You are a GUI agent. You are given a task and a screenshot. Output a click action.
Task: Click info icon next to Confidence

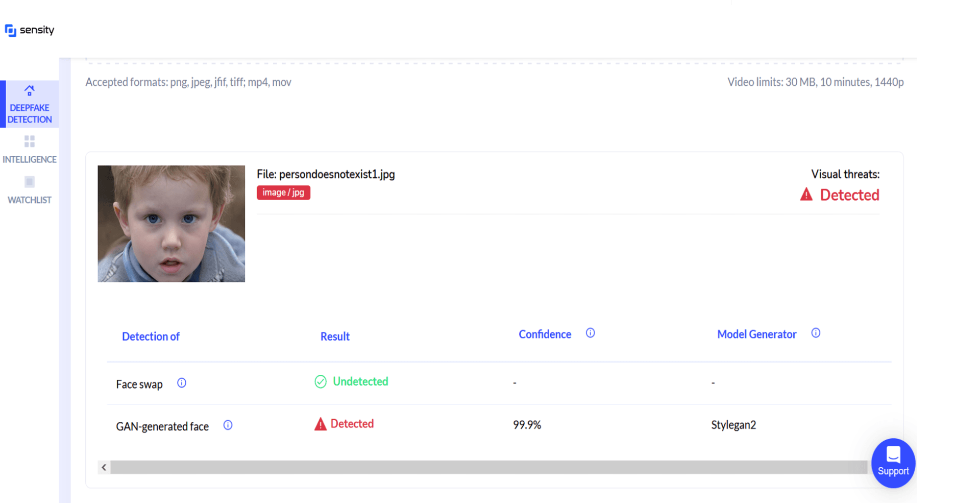[590, 333]
